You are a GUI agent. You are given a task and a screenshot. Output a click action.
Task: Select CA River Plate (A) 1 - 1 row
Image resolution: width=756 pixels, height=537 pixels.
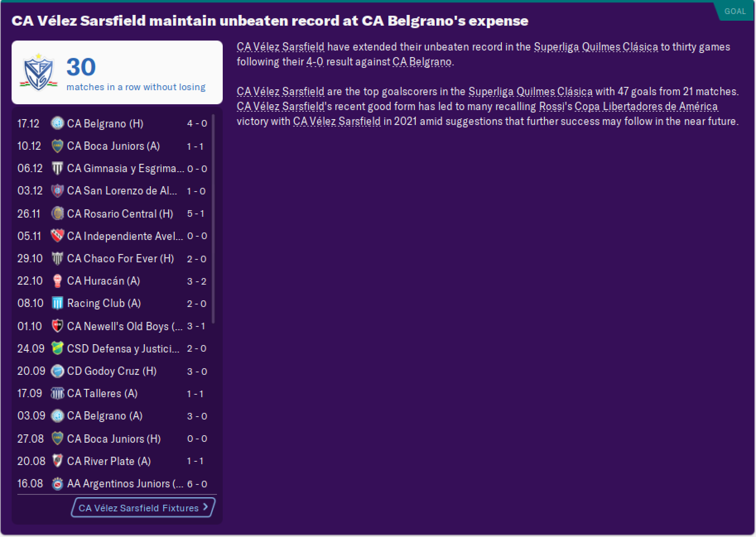(x=113, y=461)
